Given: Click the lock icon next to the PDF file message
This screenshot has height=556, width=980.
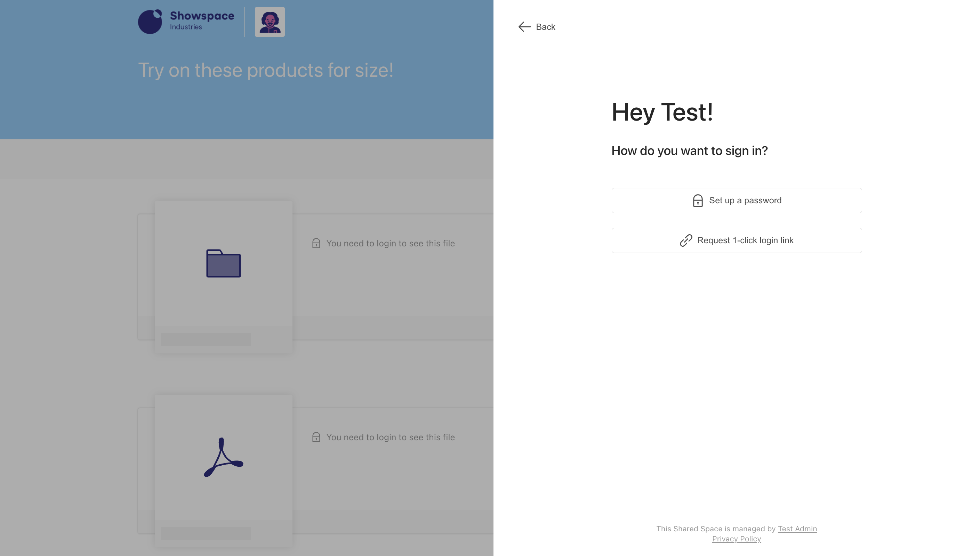Looking at the screenshot, I should pos(316,437).
